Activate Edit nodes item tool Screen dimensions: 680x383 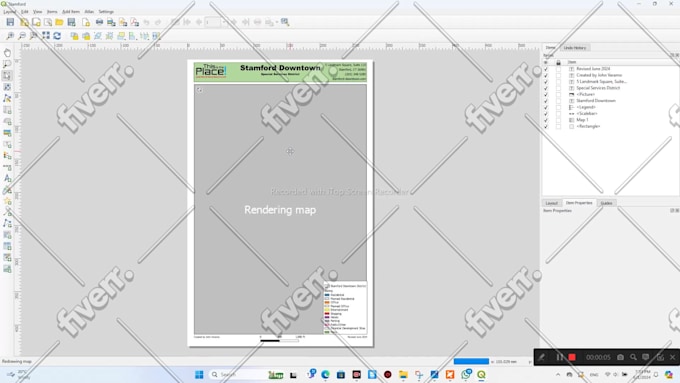point(7,98)
